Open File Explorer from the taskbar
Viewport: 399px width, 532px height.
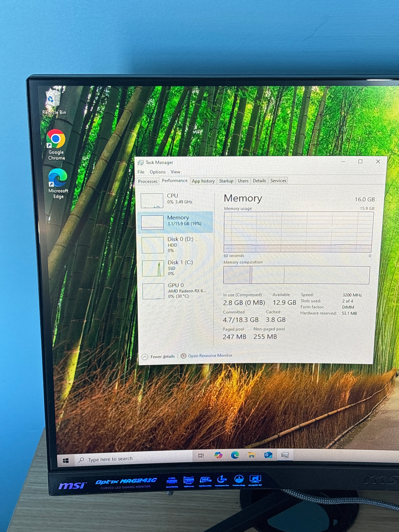tap(252, 455)
